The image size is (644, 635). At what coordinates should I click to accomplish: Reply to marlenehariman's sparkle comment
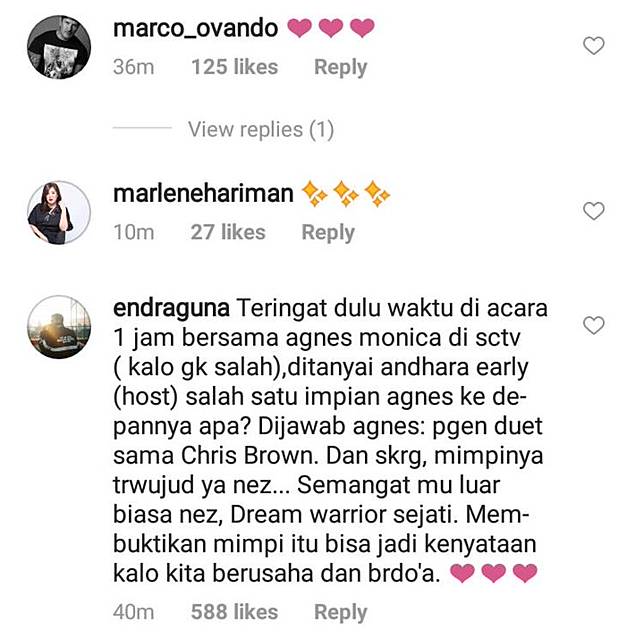click(x=328, y=232)
